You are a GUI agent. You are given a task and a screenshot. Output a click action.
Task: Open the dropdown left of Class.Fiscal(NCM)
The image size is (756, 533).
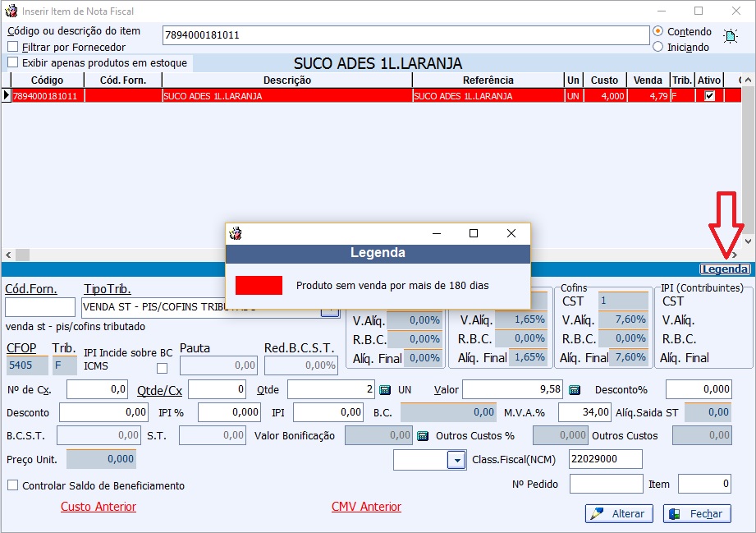click(x=456, y=461)
